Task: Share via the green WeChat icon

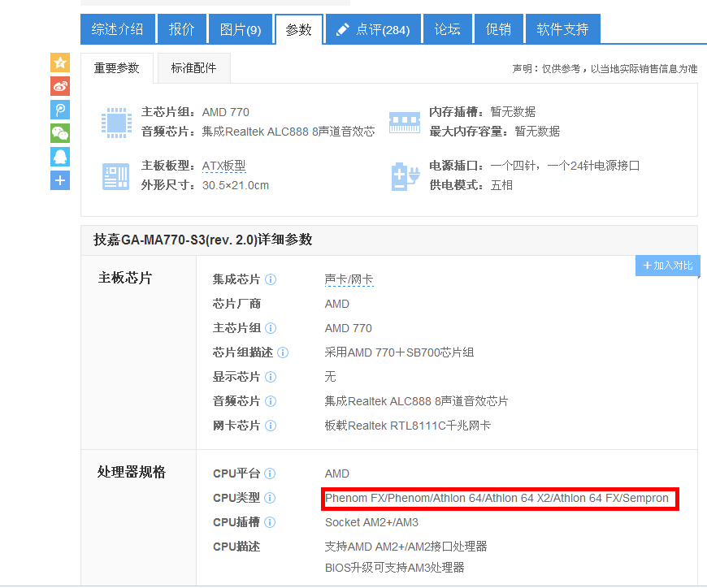Action: coord(60,133)
